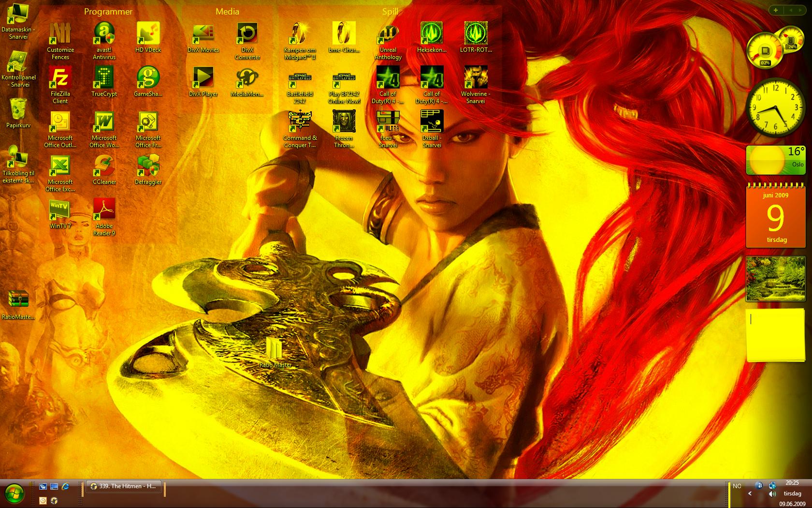Viewport: 812px width, 508px height.
Task: Launch the LOTR-ROT... game shortcut
Action: tap(476, 38)
